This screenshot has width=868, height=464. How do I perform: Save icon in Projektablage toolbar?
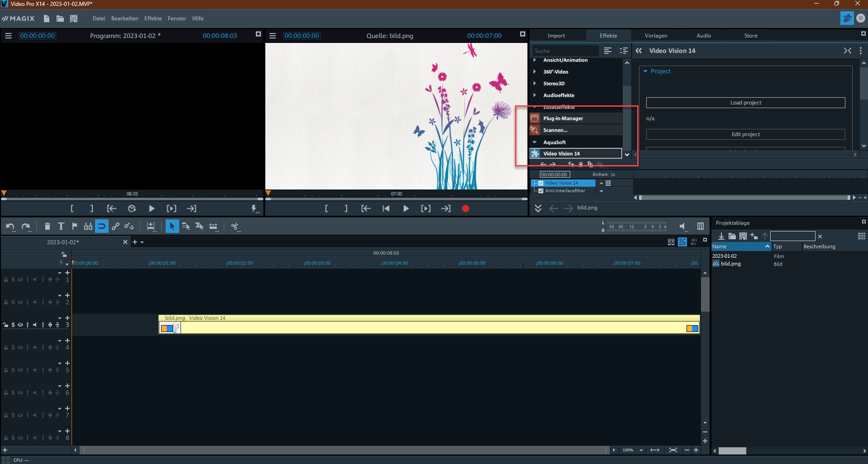743,236
